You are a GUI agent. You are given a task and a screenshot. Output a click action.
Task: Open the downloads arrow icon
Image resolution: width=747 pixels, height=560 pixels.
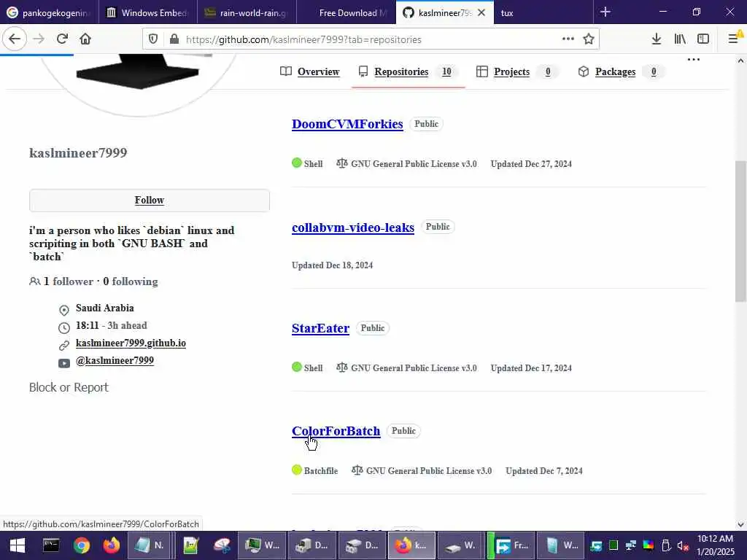[657, 39]
